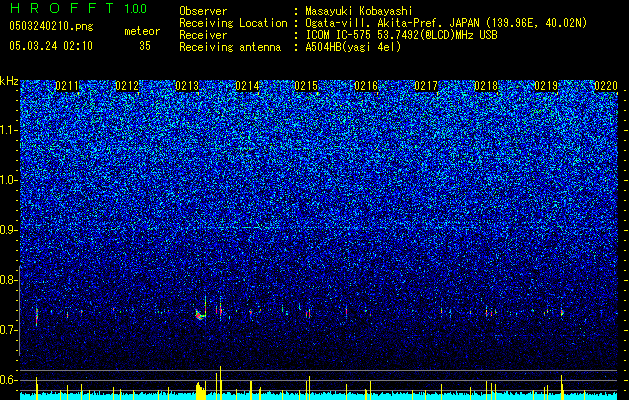Image resolution: width=629 pixels, height=400 pixels.
Task: Click the Receiver label
Action: tap(203, 35)
